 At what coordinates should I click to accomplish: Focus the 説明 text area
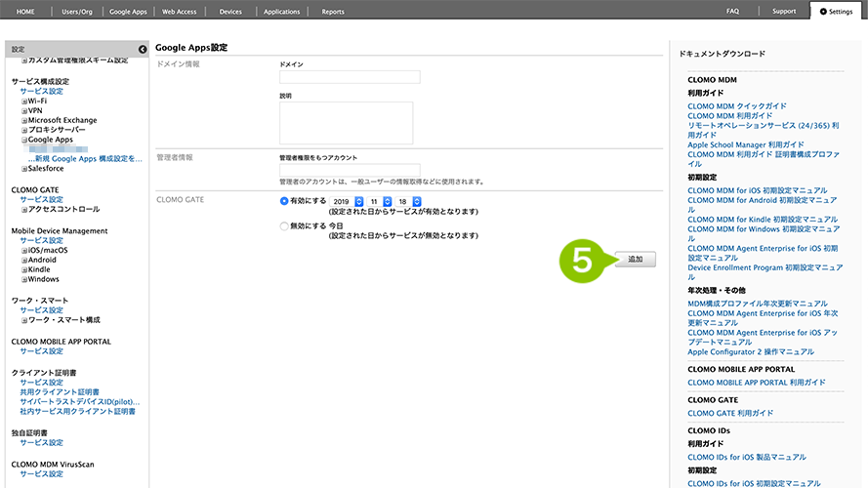click(x=346, y=123)
